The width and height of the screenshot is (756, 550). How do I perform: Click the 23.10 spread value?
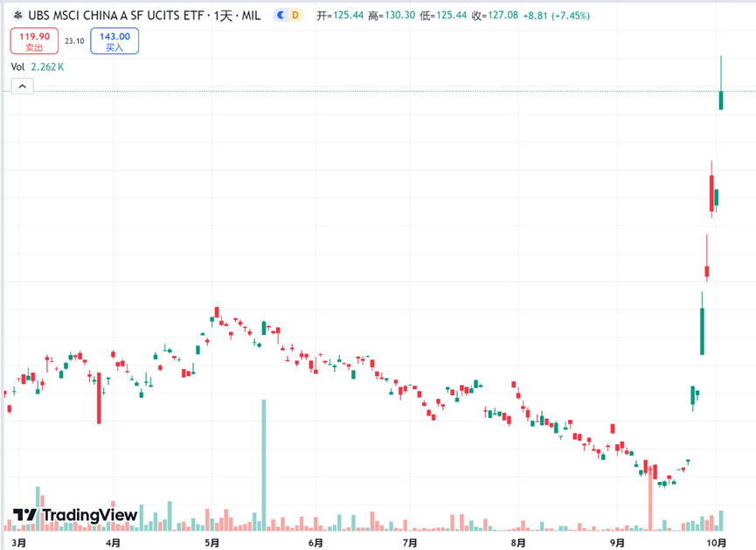(x=74, y=41)
